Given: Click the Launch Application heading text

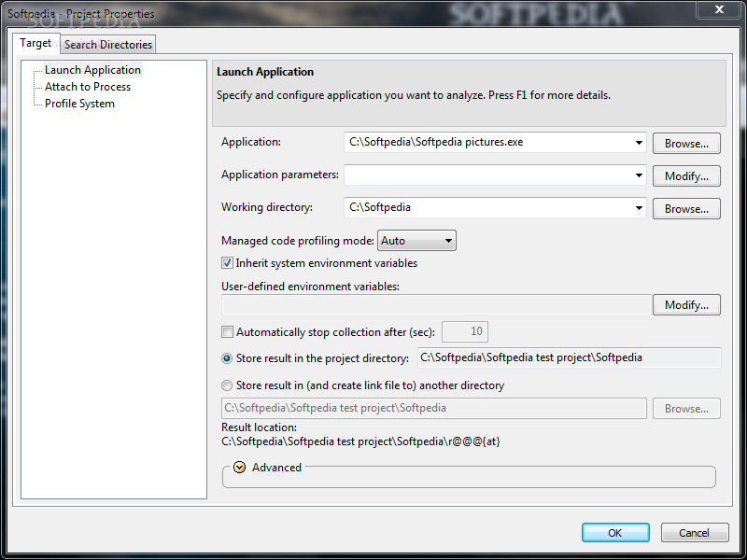Looking at the screenshot, I should coord(265,72).
